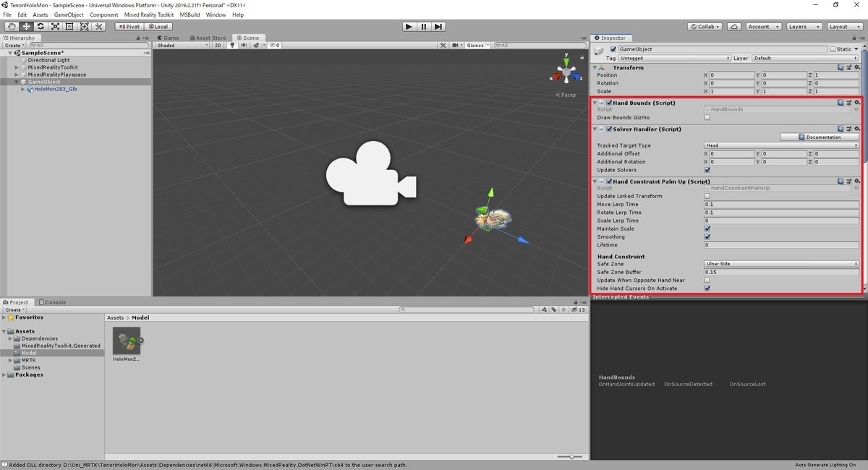The image size is (868, 470).
Task: Open the Component menu
Action: point(104,14)
